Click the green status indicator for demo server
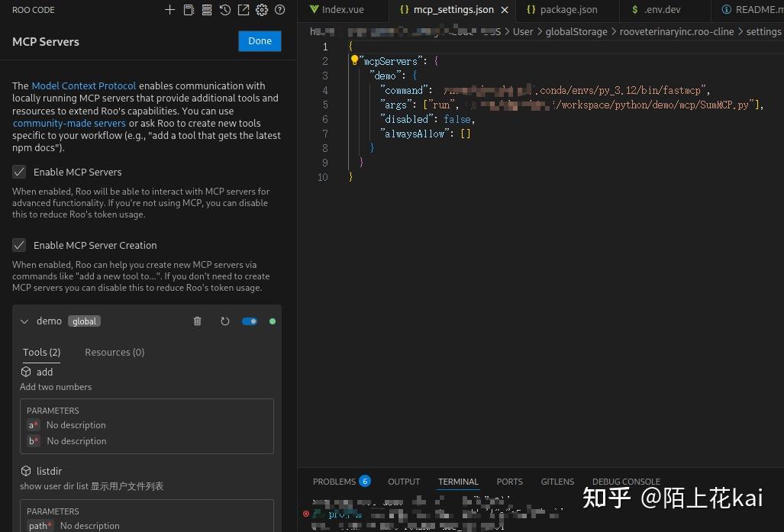Viewport: 784px width, 532px height. pos(272,321)
